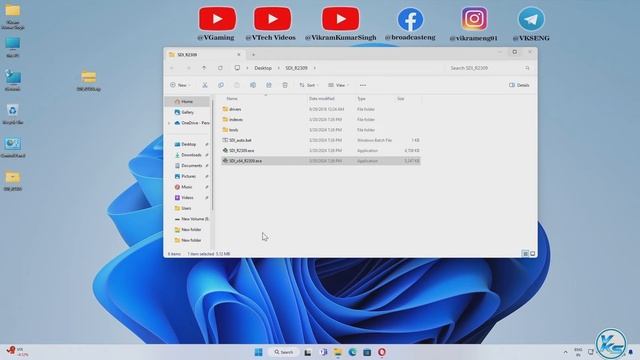
Task: Select the Vikram Kumar Singh desktop folder
Action: (13, 17)
